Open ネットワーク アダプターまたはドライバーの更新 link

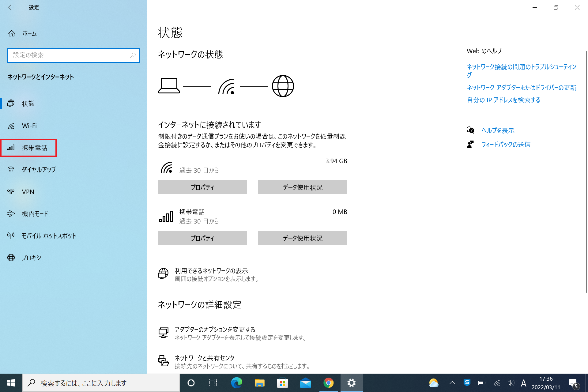[x=522, y=88]
